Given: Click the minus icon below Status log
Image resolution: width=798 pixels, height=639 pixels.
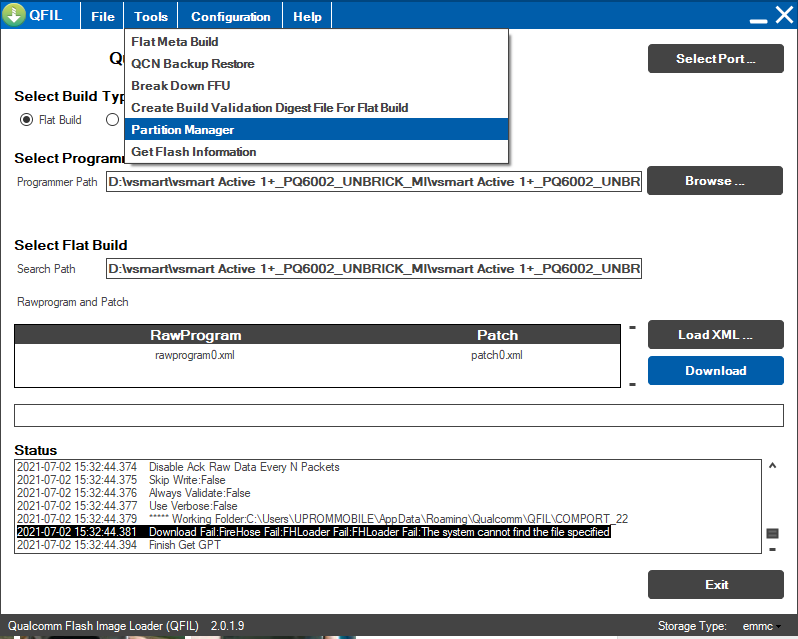Looking at the screenshot, I should coord(772,549).
